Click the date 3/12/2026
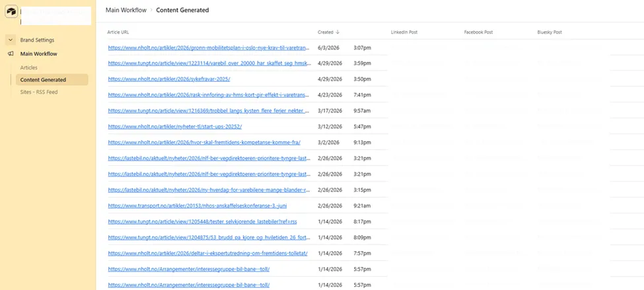 tap(330, 127)
